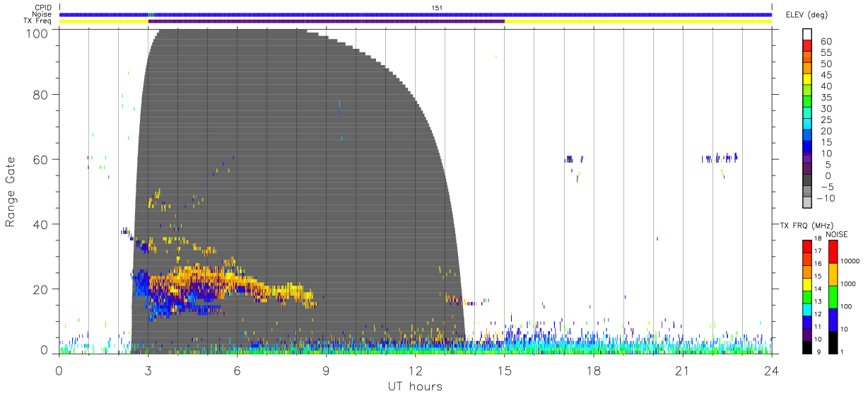Click the NOISE colorbar title
868x401 pixels.
click(x=837, y=234)
